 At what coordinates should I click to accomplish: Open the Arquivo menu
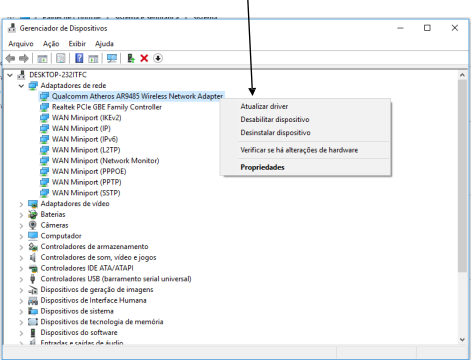21,44
